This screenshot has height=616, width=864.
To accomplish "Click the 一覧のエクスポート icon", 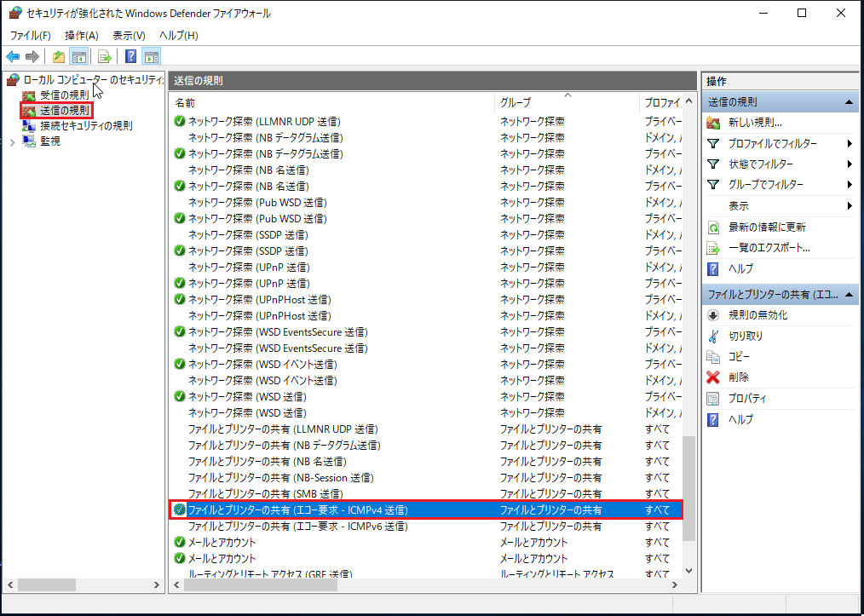I will (713, 248).
